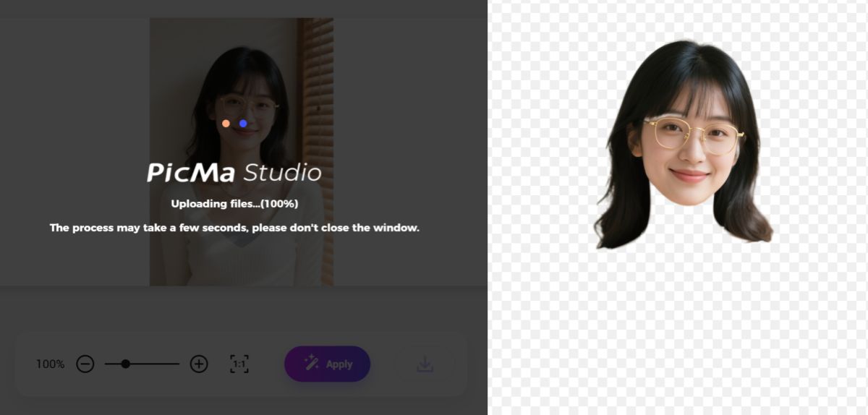This screenshot has height=415, width=868.
Task: Click the PicMa Studio logo text
Action: pos(234,173)
